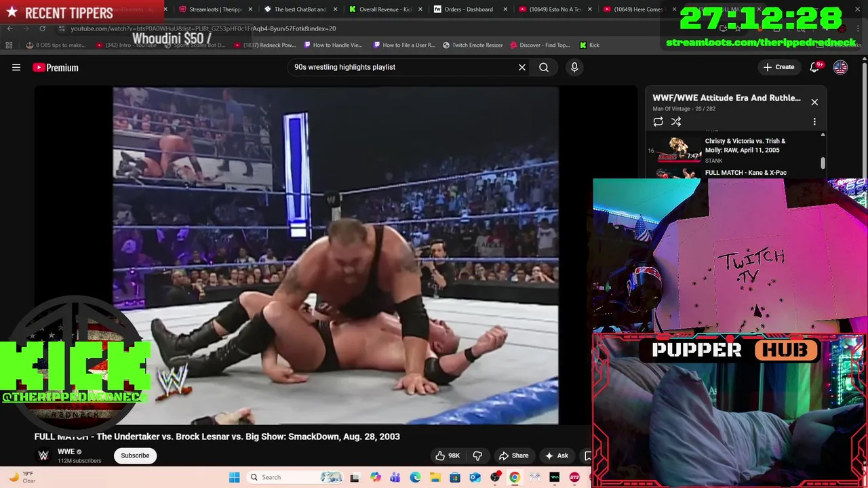Open the Kick bookmark
Viewport: 868px width, 488px height.
589,45
